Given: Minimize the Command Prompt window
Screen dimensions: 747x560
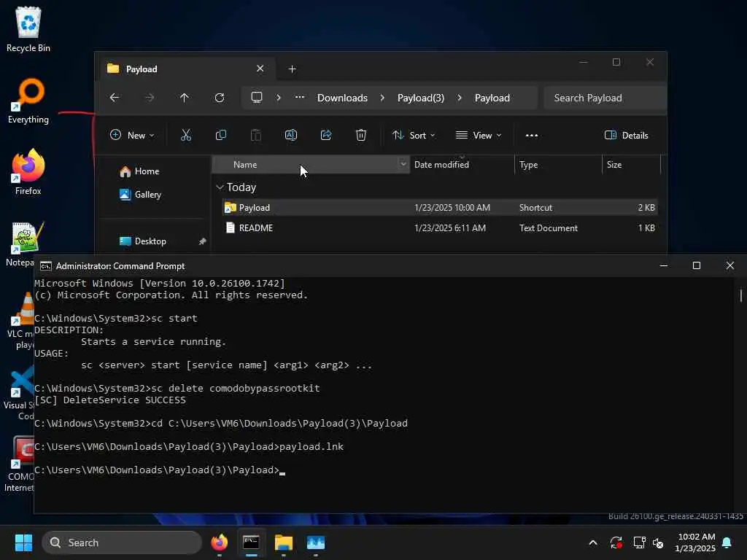Looking at the screenshot, I should (664, 265).
